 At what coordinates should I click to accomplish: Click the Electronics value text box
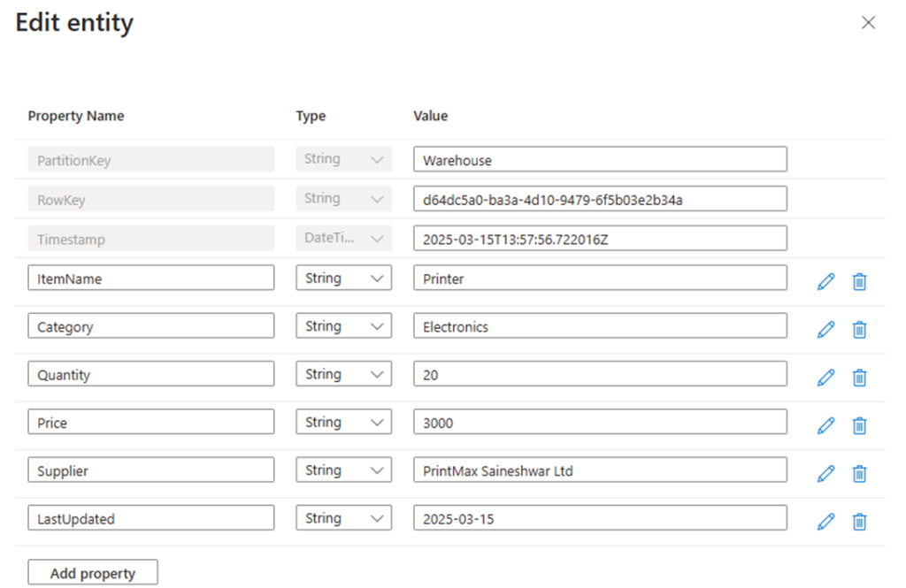(600, 325)
